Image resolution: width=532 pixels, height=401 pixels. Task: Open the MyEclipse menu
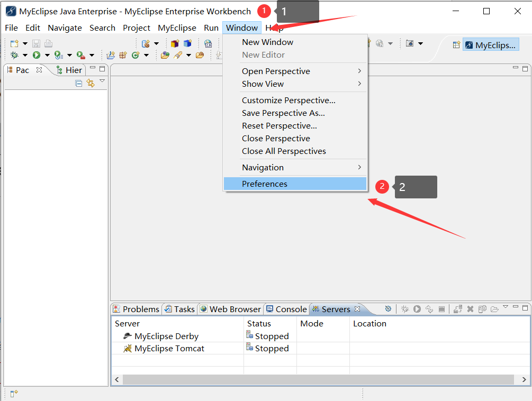pyautogui.click(x=177, y=28)
